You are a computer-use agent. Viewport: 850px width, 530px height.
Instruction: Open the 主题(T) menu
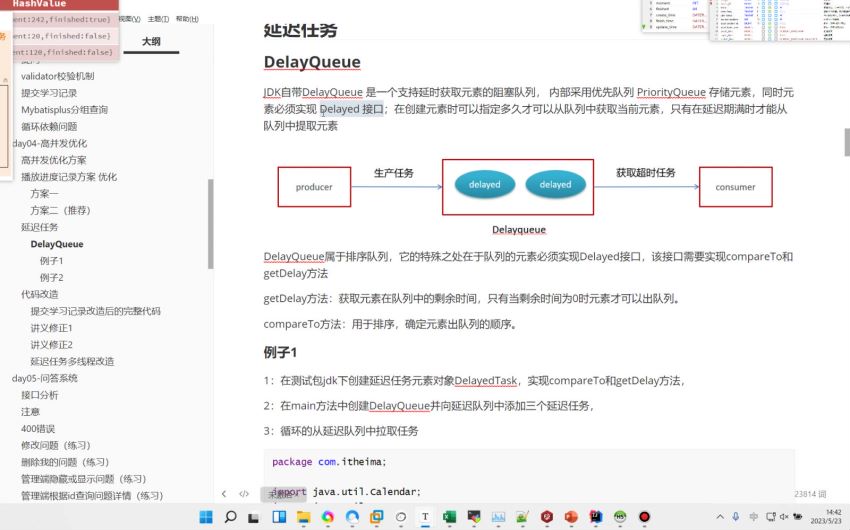click(x=158, y=19)
